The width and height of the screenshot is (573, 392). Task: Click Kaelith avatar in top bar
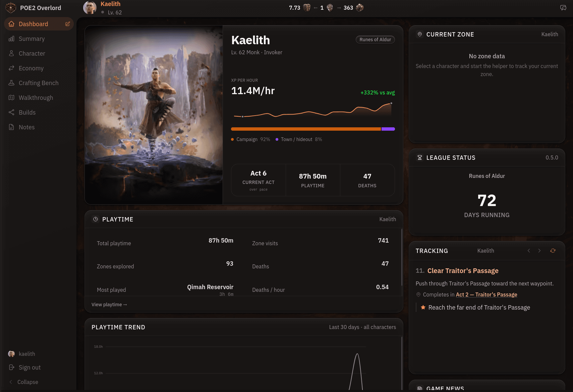[x=90, y=8]
